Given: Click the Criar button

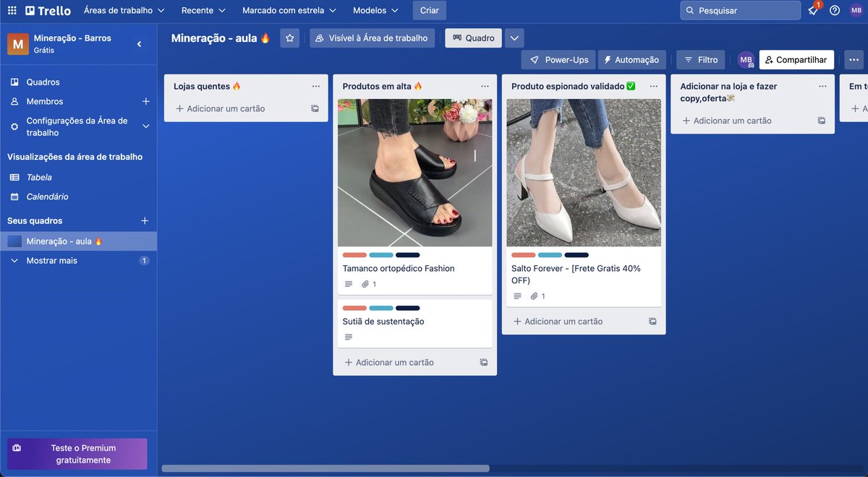Looking at the screenshot, I should coord(430,11).
